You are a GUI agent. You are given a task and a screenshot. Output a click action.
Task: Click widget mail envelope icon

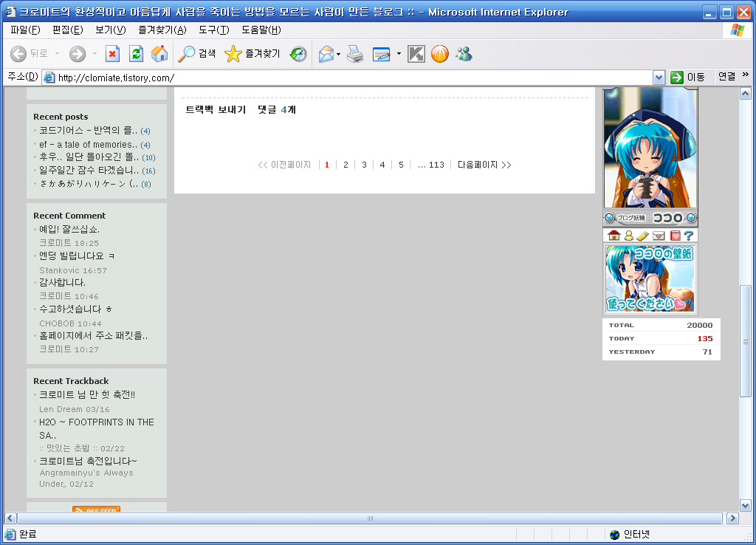(x=659, y=236)
